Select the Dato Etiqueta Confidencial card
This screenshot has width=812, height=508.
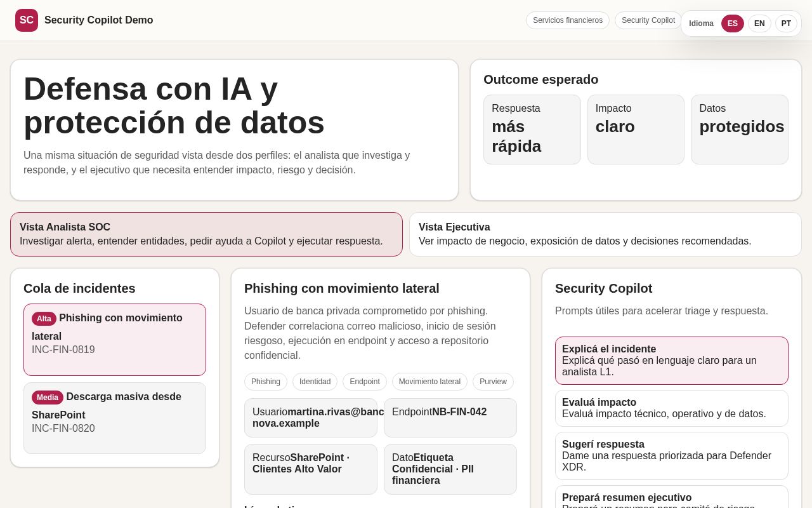450,469
